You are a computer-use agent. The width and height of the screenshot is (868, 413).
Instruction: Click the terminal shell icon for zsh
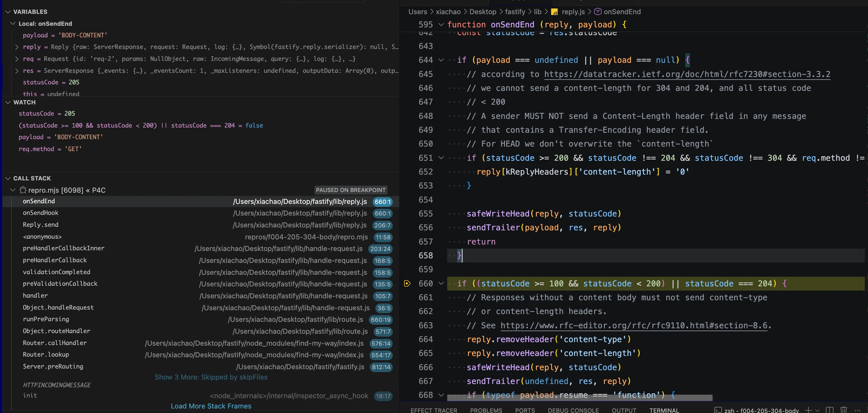point(718,410)
